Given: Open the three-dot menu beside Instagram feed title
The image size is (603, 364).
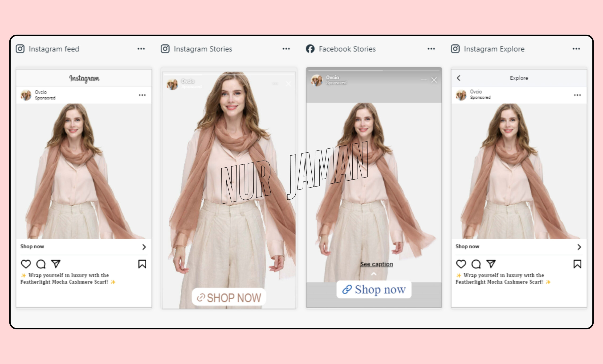Looking at the screenshot, I should (141, 49).
